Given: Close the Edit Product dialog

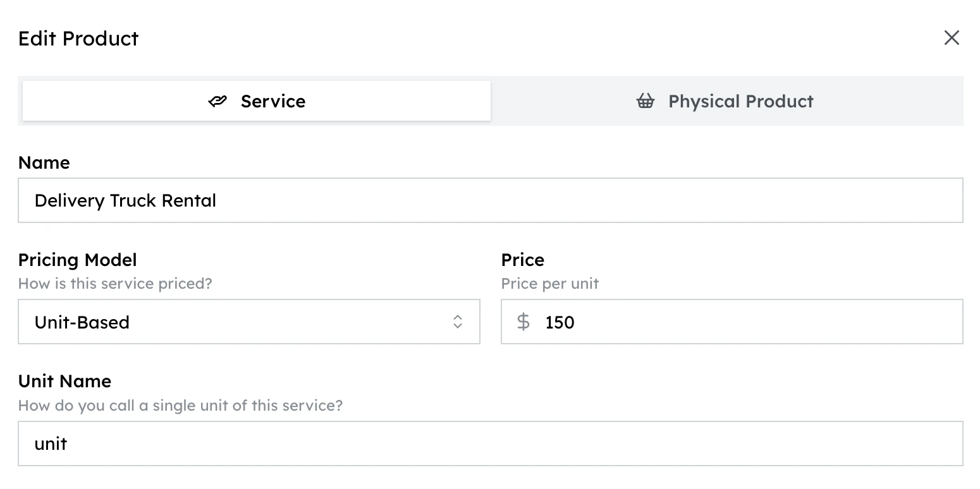Looking at the screenshot, I should coord(952,38).
